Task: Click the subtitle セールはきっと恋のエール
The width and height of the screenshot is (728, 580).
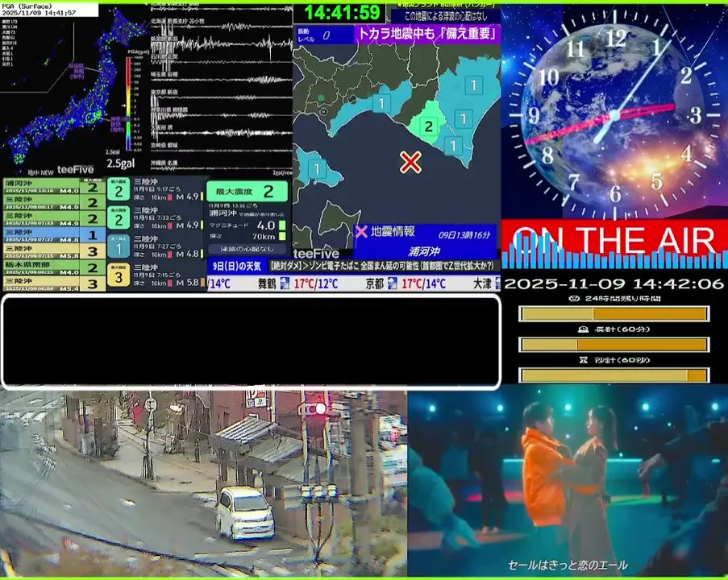Action: [568, 565]
